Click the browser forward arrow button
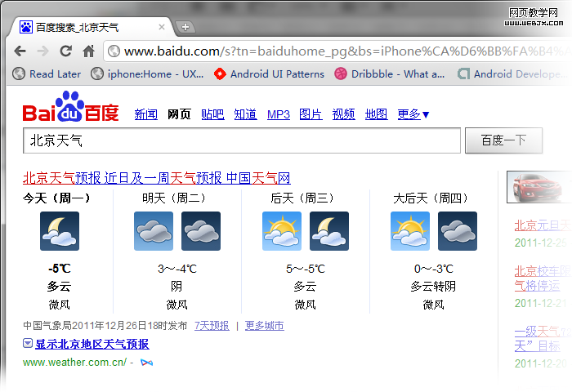572x392 pixels. coord(42,51)
